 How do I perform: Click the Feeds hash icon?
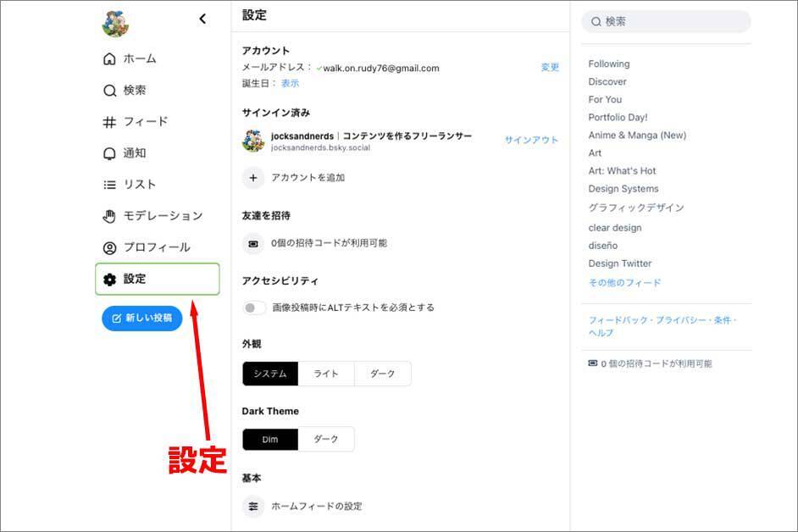pos(109,122)
